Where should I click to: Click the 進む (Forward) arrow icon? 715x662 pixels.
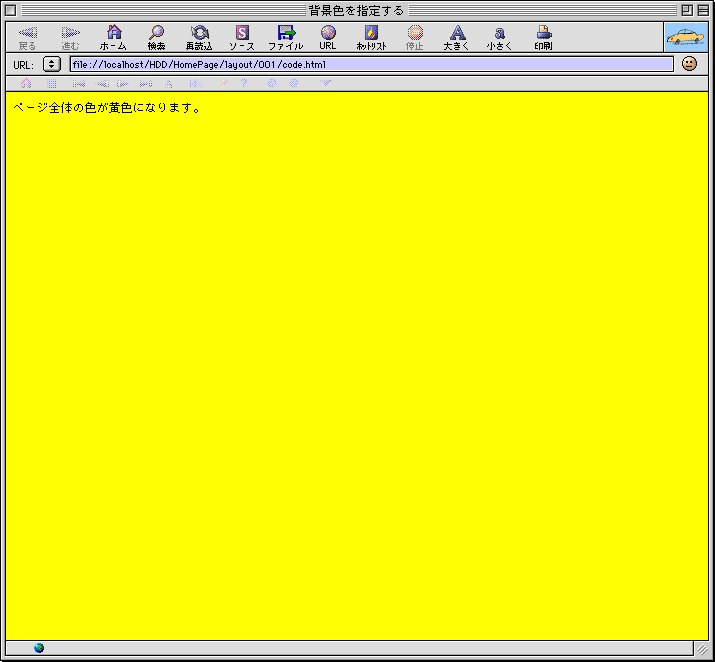click(71, 32)
